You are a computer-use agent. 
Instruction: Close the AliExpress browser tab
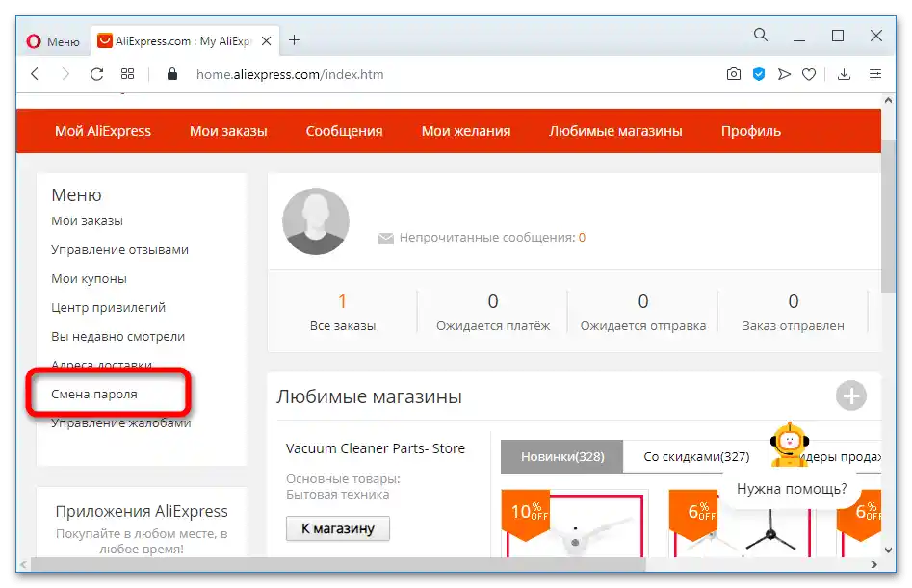coord(266,41)
